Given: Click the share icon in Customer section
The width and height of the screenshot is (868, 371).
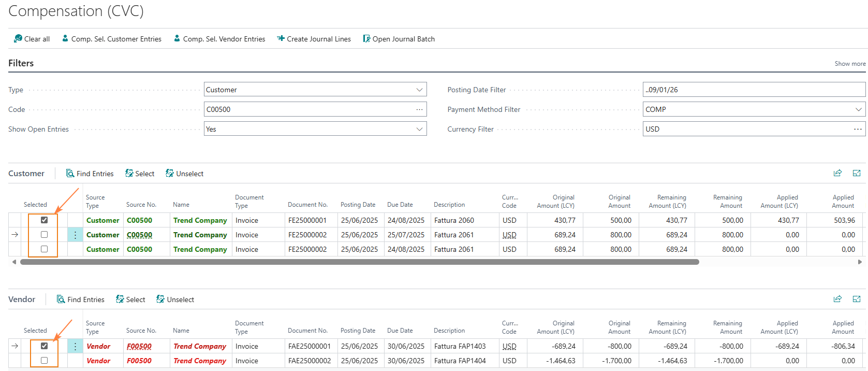Looking at the screenshot, I should tap(837, 173).
